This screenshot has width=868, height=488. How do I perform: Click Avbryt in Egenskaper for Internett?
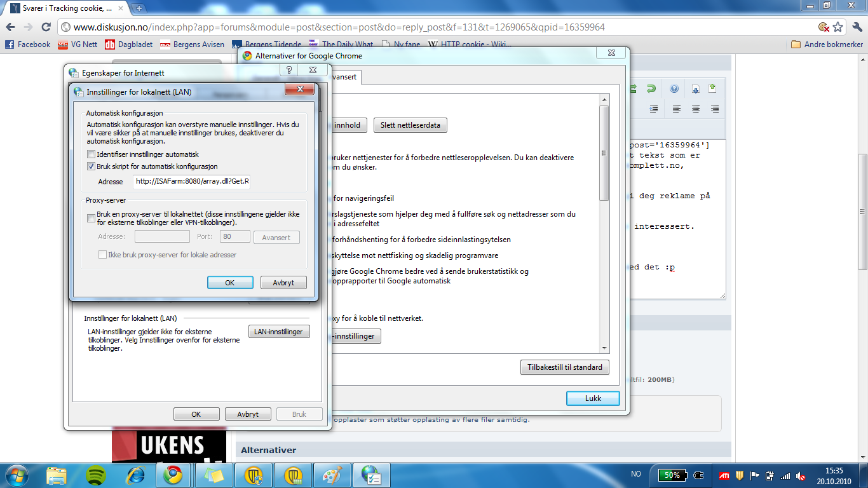(x=248, y=414)
